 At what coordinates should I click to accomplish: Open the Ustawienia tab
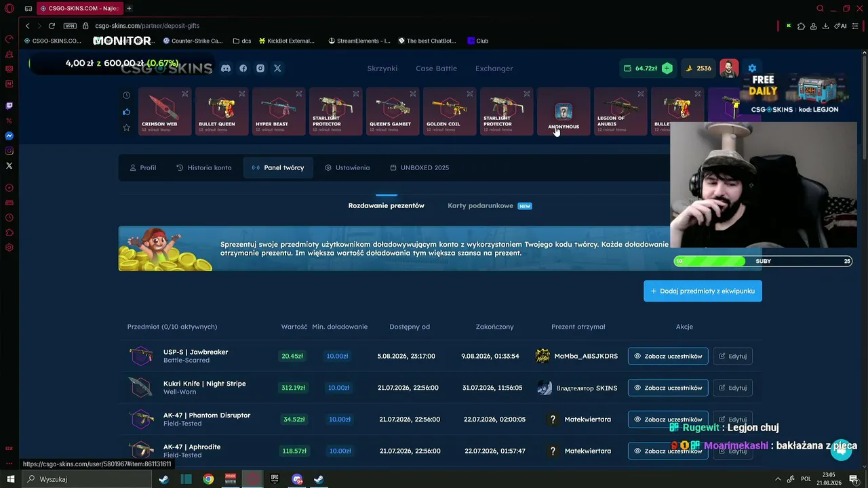[x=347, y=167]
